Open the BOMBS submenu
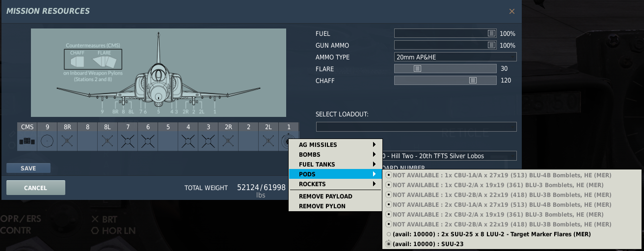The image size is (644, 251). pos(335,155)
